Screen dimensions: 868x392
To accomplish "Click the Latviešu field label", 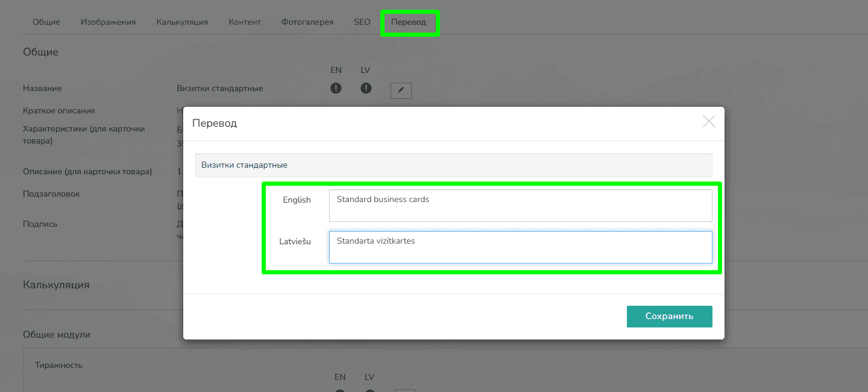I will click(x=295, y=242).
